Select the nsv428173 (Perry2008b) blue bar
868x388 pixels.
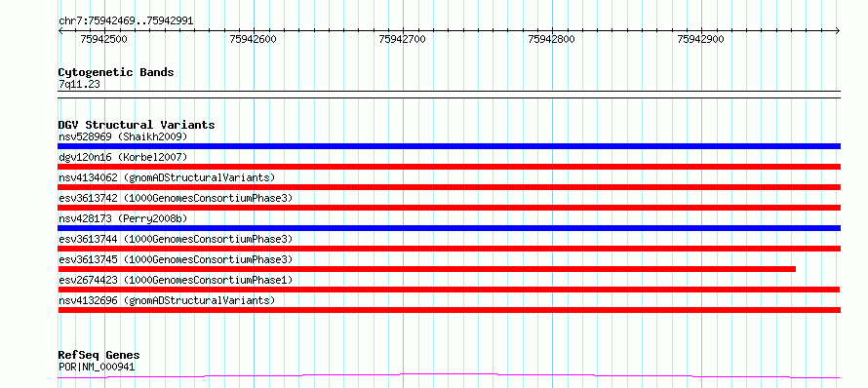click(449, 228)
